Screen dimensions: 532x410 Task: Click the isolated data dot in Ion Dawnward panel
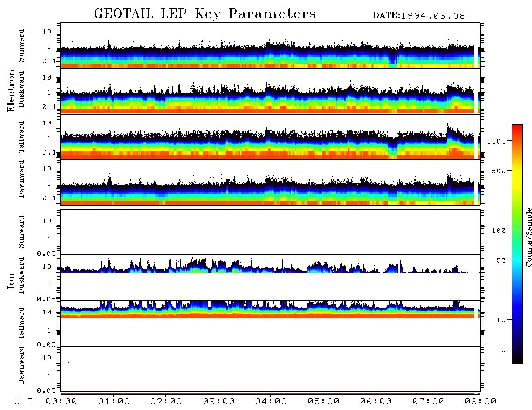pos(68,363)
